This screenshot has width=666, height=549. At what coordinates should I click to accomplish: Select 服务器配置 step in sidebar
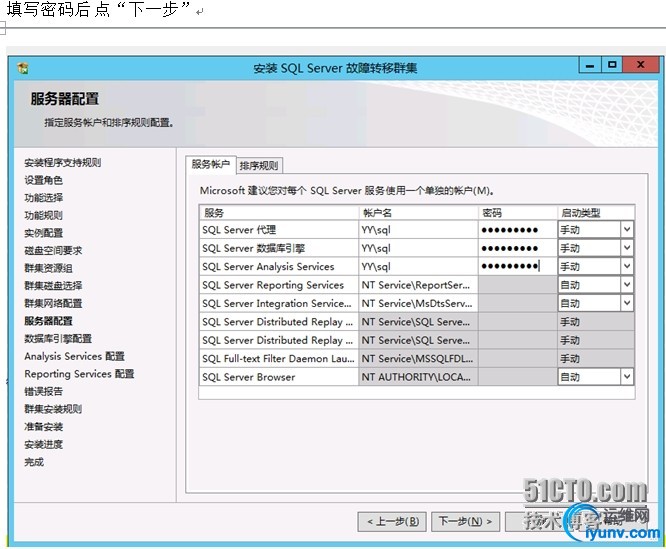(x=48, y=321)
